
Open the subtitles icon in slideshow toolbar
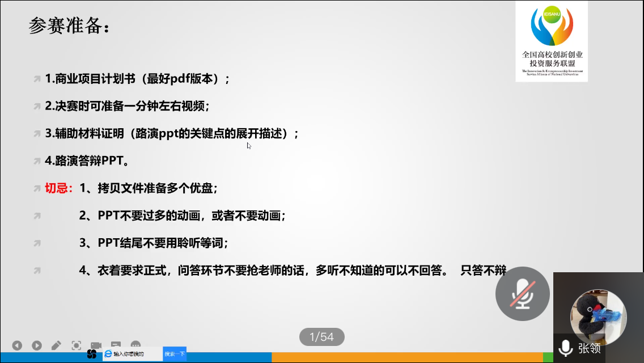pyautogui.click(x=116, y=345)
